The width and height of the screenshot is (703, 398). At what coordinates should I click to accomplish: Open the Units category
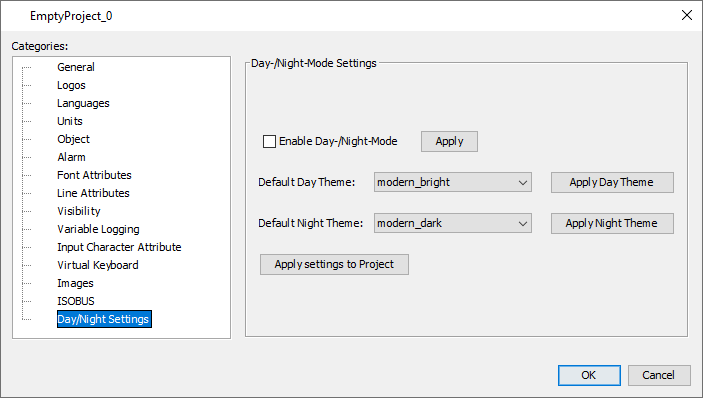[x=69, y=121]
